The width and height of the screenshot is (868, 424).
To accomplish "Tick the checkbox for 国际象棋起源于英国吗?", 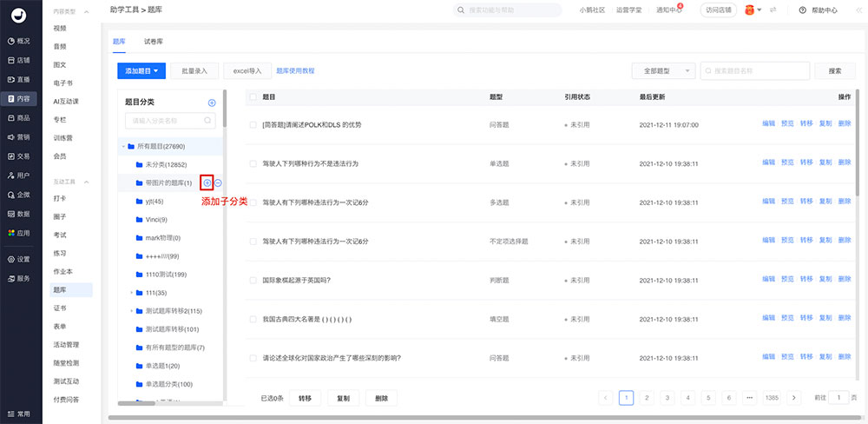I will coord(253,280).
